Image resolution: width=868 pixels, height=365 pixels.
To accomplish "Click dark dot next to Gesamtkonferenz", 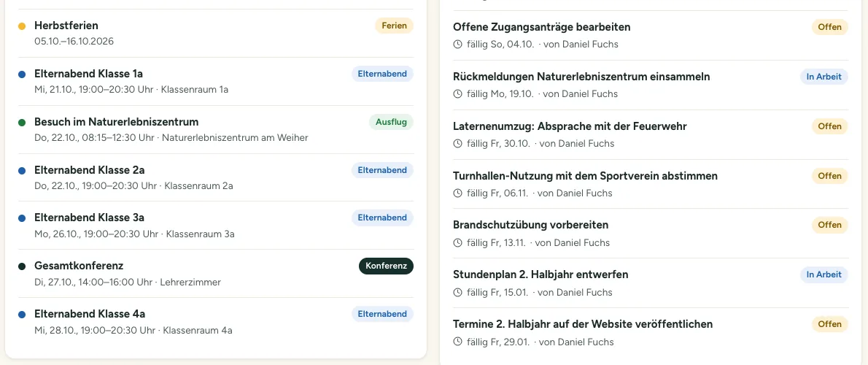I will pyautogui.click(x=22, y=266).
